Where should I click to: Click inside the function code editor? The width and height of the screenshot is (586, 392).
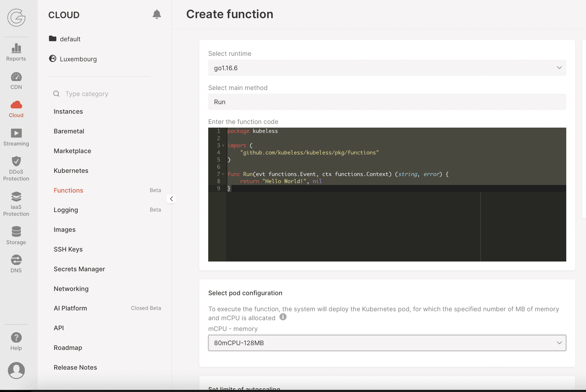coord(387,195)
